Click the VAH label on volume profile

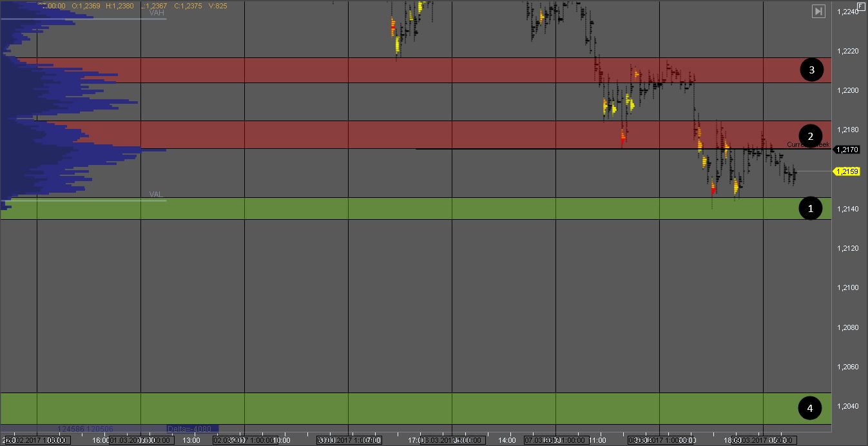[x=156, y=13]
